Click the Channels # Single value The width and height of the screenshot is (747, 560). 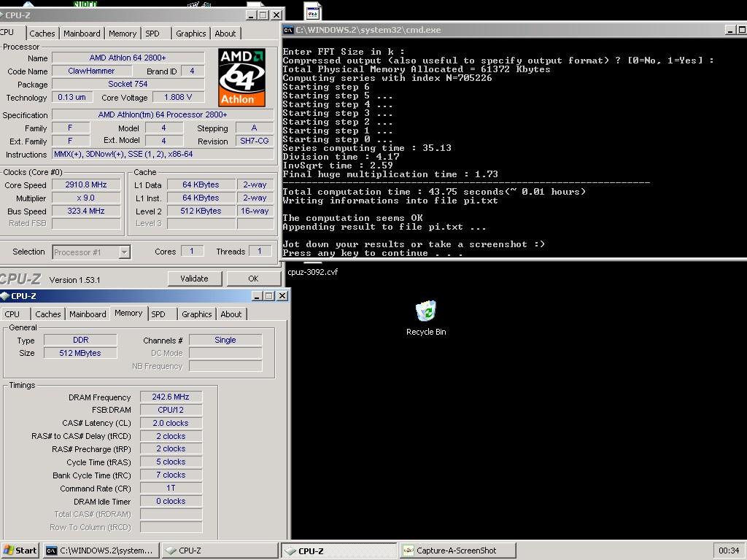(225, 340)
